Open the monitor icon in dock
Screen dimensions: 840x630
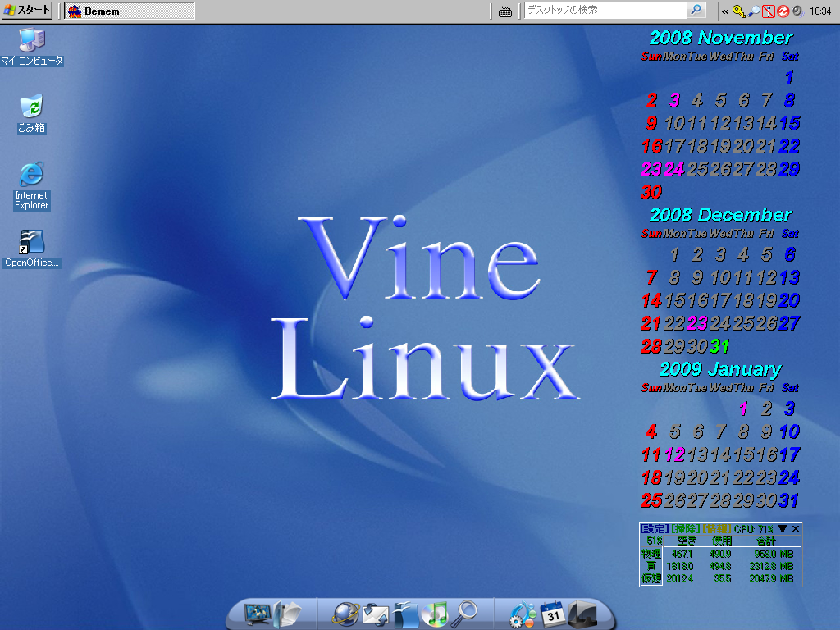click(x=258, y=614)
